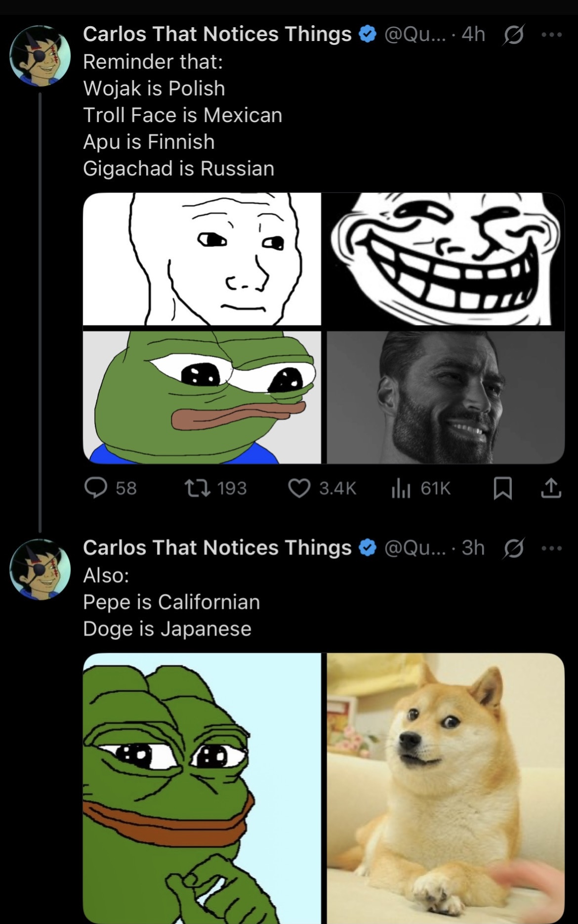
Task: Tap the @Qu... handle on second tweet
Action: 414,548
